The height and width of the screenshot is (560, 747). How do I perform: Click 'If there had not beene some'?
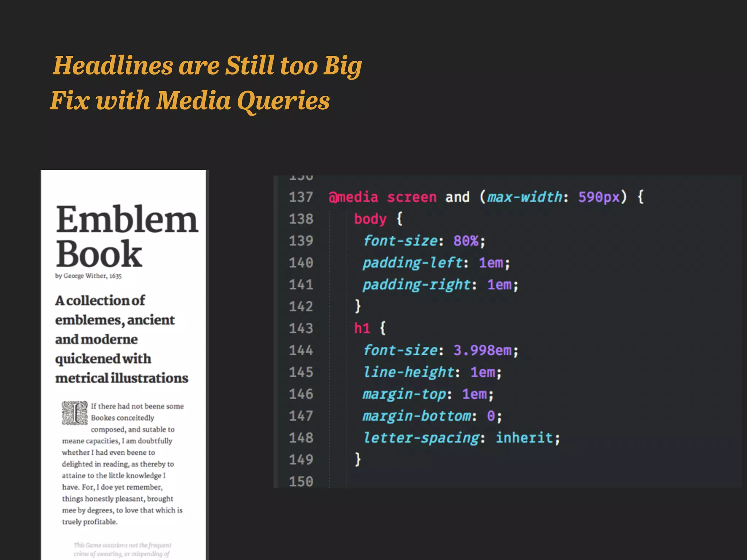coord(137,406)
